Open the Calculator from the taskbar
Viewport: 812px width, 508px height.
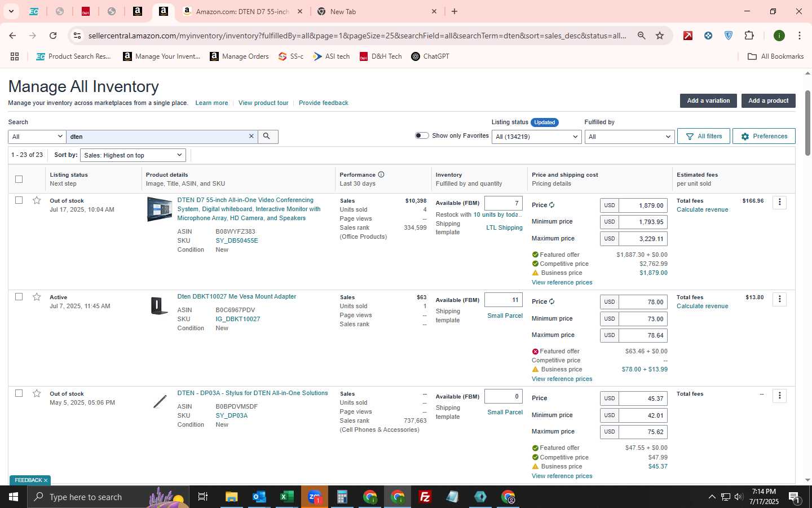(342, 497)
